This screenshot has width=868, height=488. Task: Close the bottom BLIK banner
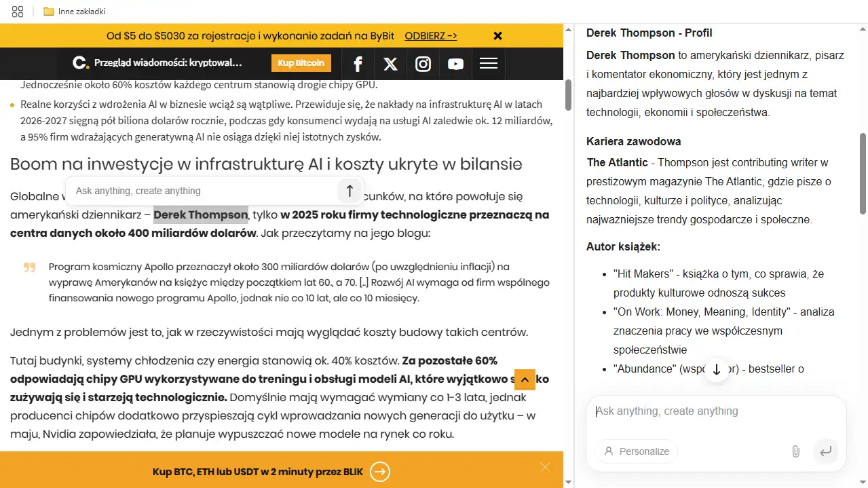pos(545,467)
